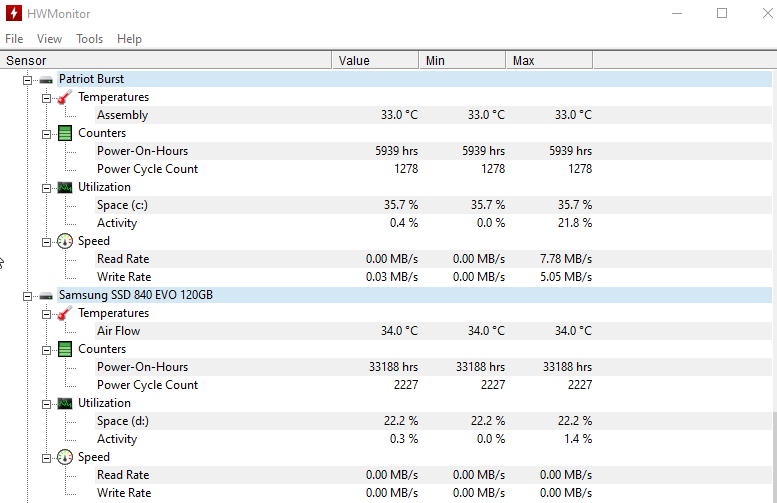Click the Value column header
Image resolution: width=777 pixels, height=503 pixels.
pos(375,60)
